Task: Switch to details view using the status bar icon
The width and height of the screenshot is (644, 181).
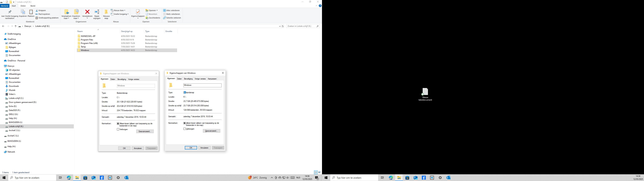Action: (316, 172)
